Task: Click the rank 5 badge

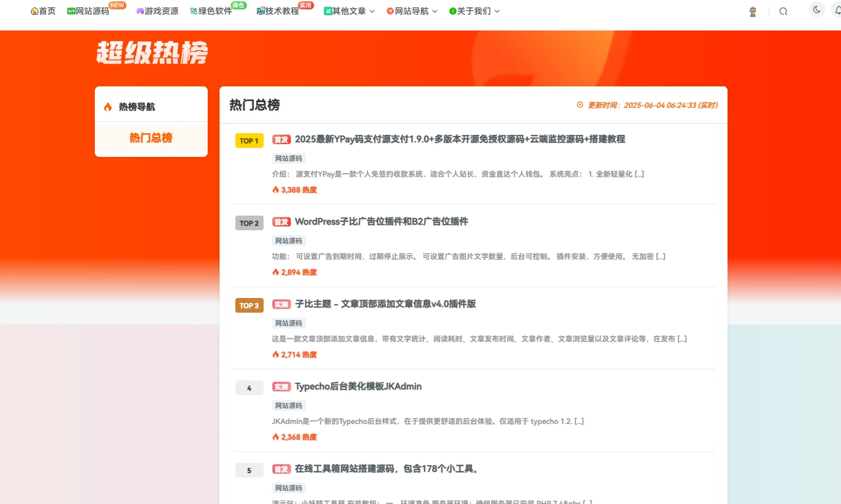Action: pos(249,470)
